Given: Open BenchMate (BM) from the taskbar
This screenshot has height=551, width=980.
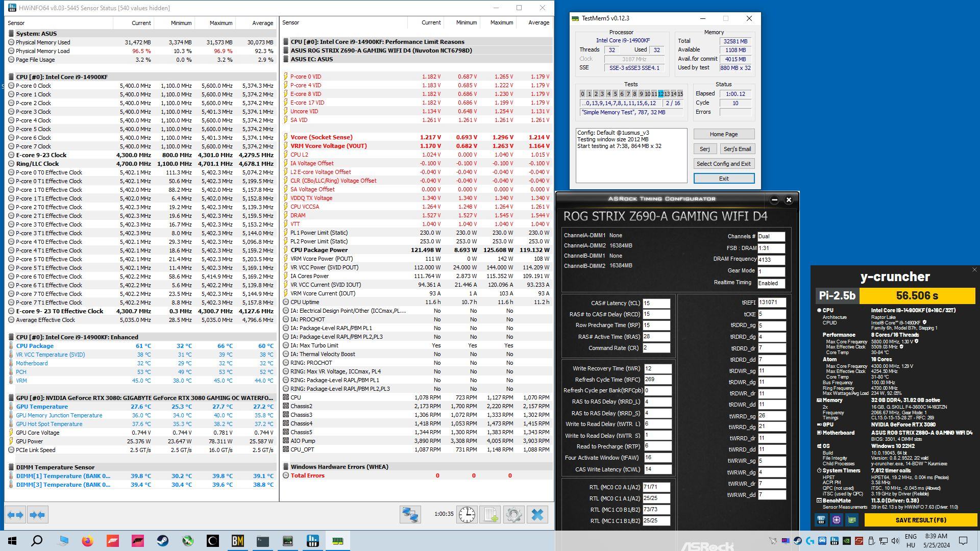Looking at the screenshot, I should pyautogui.click(x=237, y=541).
